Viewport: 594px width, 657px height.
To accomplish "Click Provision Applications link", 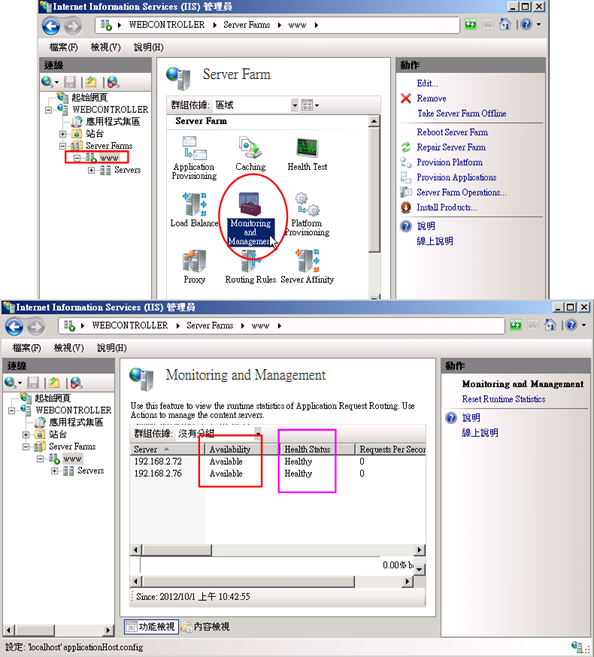I will tap(456, 178).
